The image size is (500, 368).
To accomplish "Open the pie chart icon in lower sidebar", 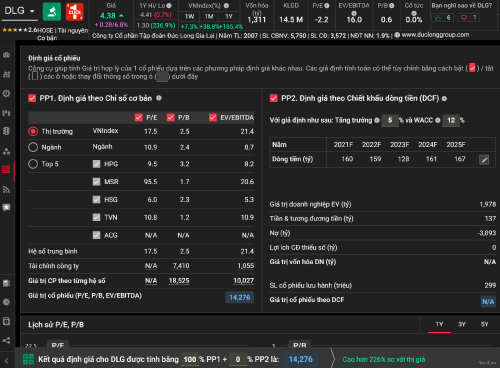I will tap(6, 302).
